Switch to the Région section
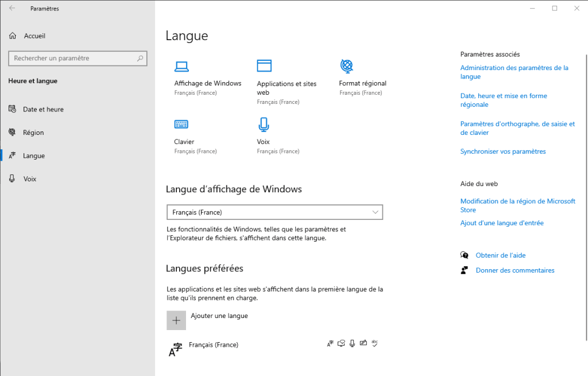588x376 pixels. click(33, 133)
